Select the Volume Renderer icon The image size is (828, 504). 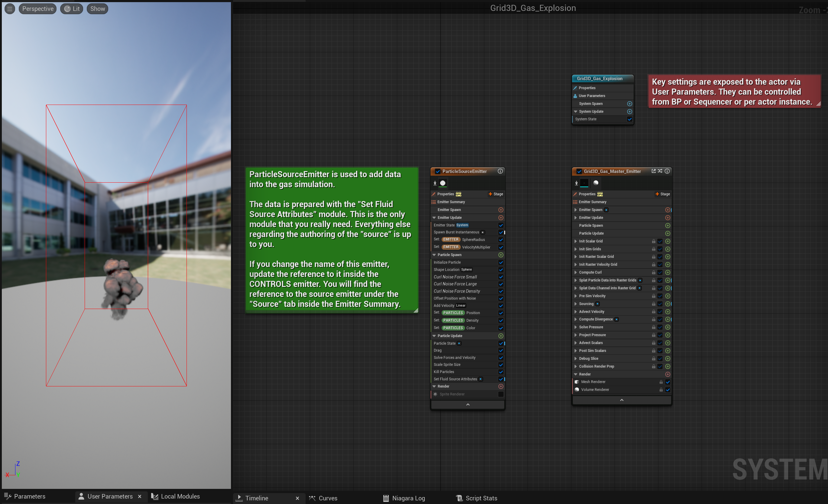(577, 390)
